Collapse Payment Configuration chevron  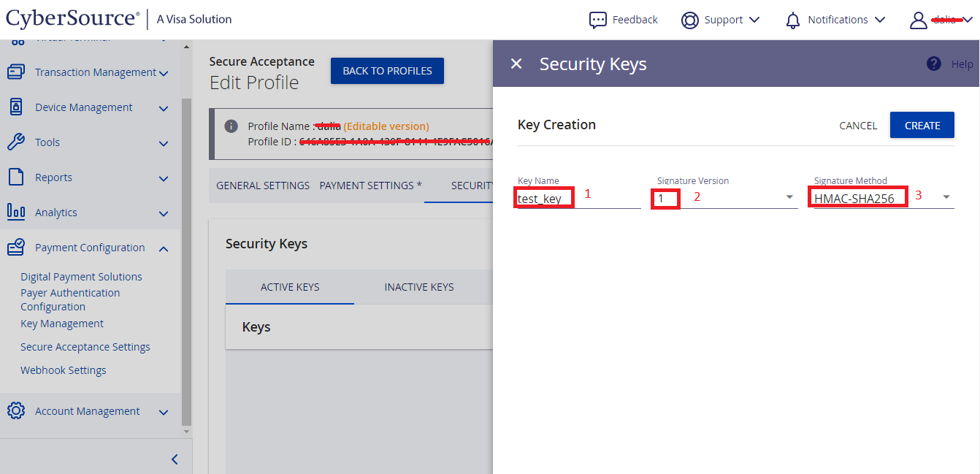point(164,248)
